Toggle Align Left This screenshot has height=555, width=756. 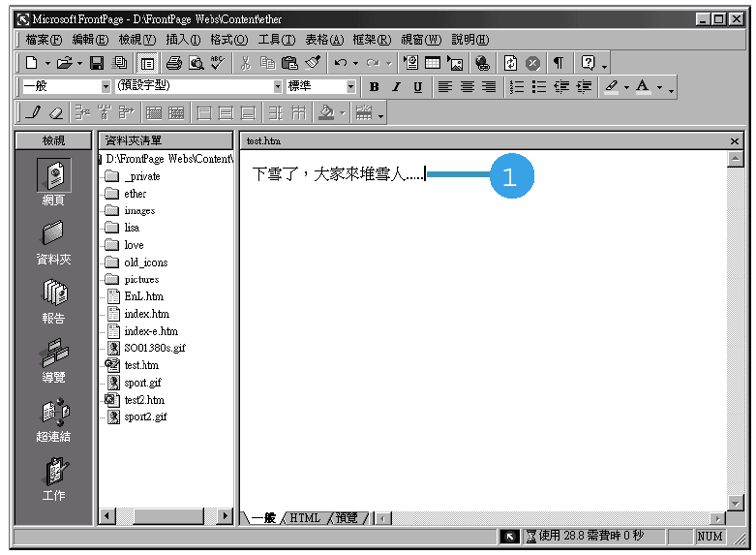click(444, 87)
